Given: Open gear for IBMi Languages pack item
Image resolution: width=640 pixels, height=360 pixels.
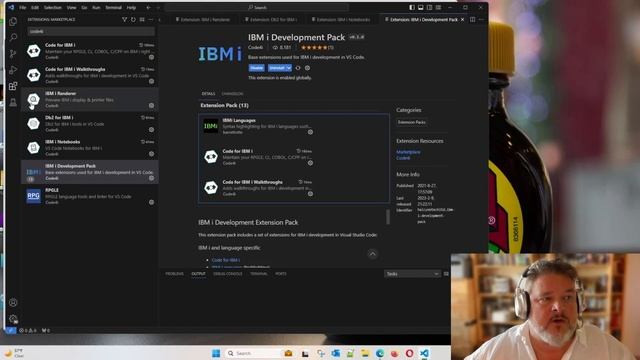Looking at the screenshot, I should pos(310,132).
